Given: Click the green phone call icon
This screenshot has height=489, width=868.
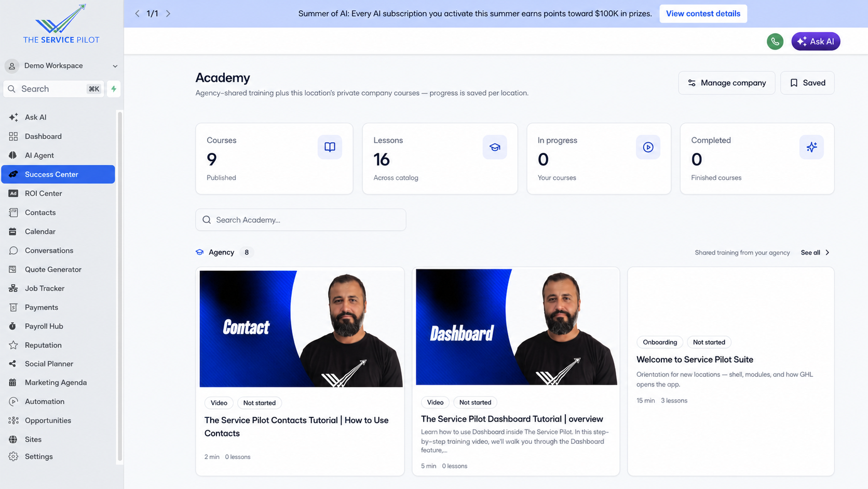Looking at the screenshot, I should [x=775, y=42].
